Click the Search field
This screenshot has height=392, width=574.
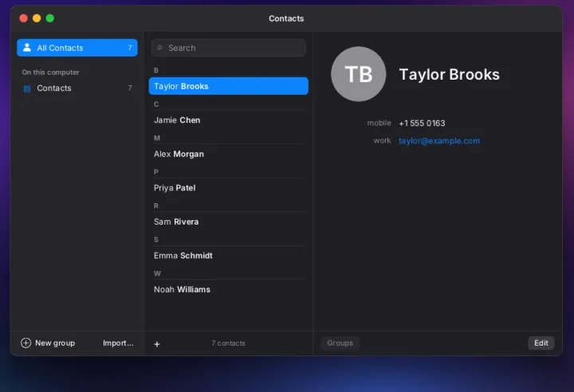229,48
